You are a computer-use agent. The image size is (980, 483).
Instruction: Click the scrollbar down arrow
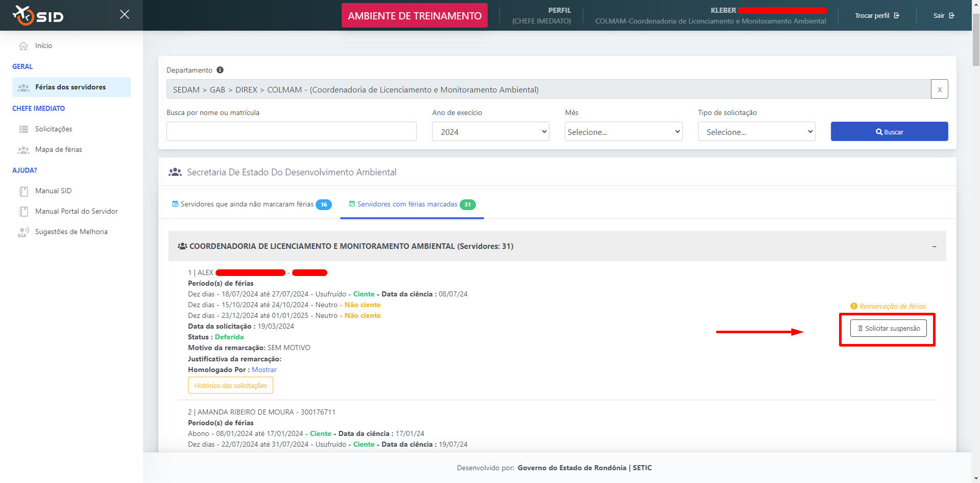click(976, 478)
